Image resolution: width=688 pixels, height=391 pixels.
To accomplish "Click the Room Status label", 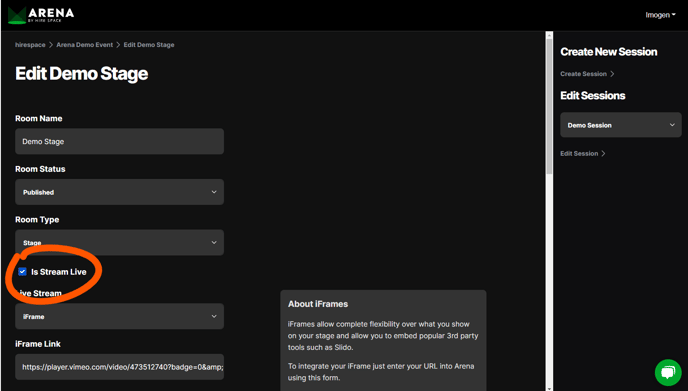I will click(40, 169).
